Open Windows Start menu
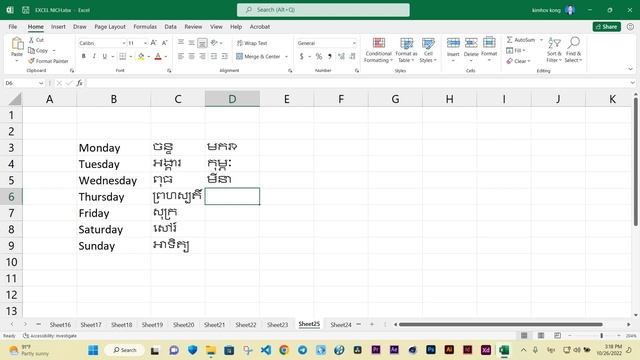Image resolution: width=640 pixels, height=360 pixels. click(93, 350)
